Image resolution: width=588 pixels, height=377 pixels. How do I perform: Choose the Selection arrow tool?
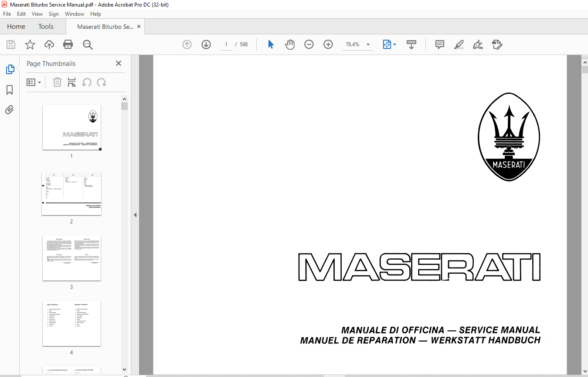coord(271,45)
